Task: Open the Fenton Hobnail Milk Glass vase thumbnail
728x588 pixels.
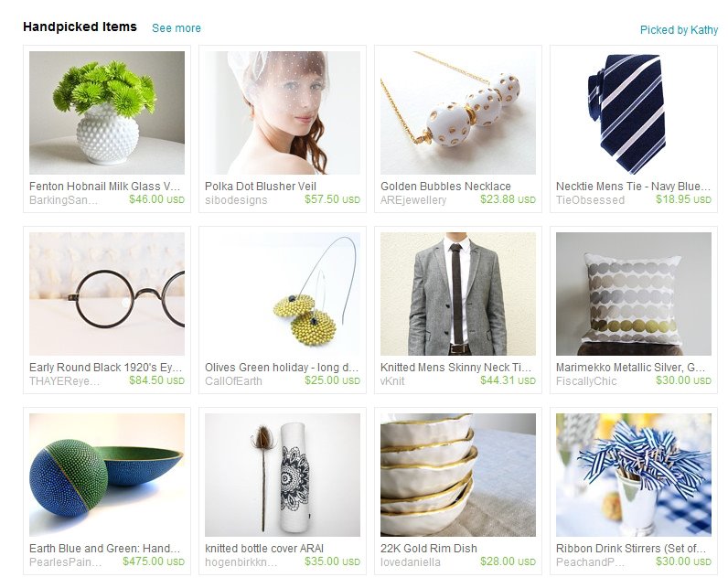Action: click(107, 112)
